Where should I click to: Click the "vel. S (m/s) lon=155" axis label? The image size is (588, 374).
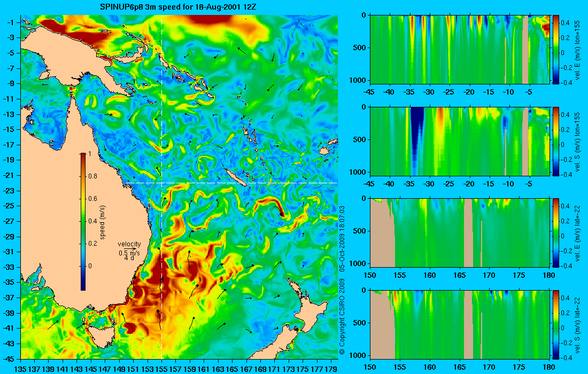[577, 142]
